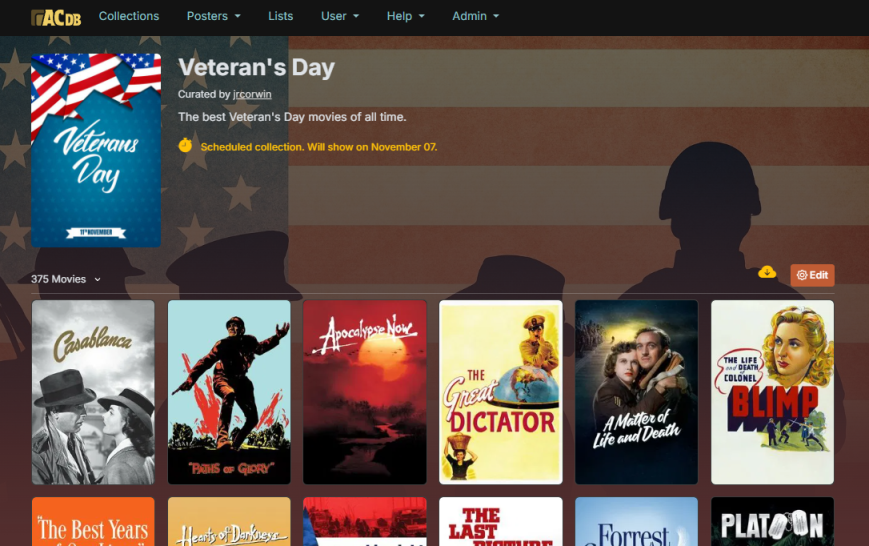
Task: Open the Posters dropdown menu
Action: click(x=213, y=16)
